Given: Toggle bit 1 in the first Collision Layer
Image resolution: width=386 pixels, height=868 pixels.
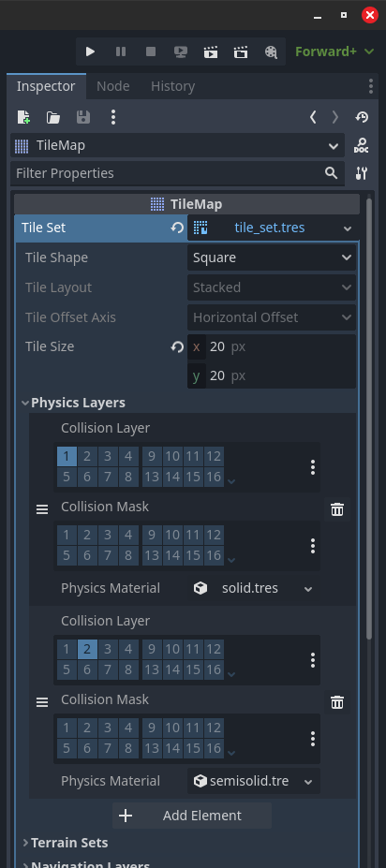Looking at the screenshot, I should click(67, 456).
